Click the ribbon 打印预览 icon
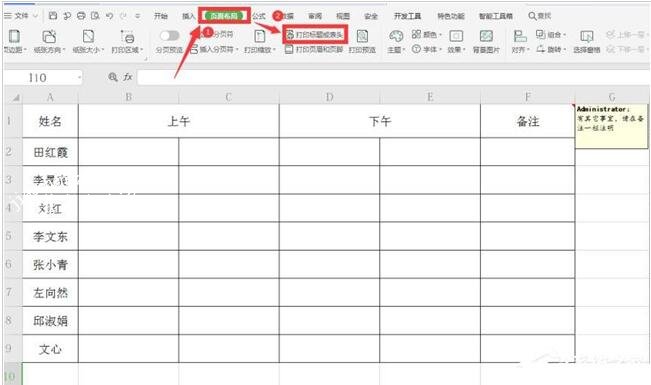This screenshot has width=651, height=385. (362, 37)
